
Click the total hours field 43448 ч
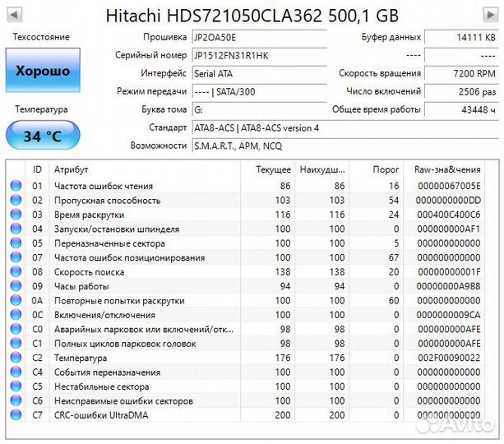[461, 109]
